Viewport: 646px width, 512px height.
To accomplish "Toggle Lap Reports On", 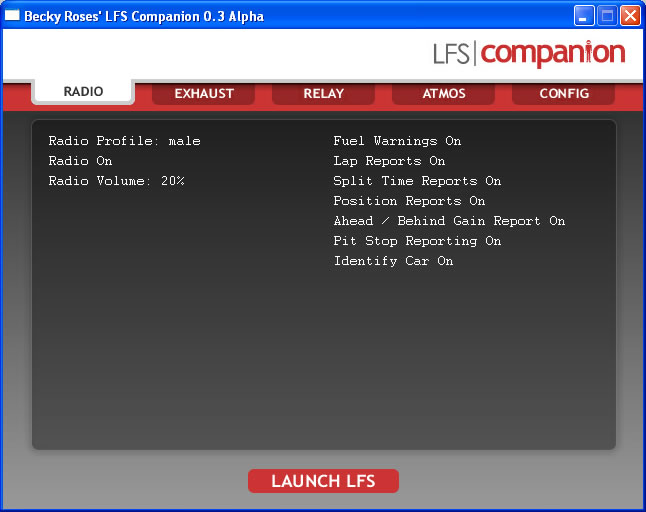I will coord(389,161).
